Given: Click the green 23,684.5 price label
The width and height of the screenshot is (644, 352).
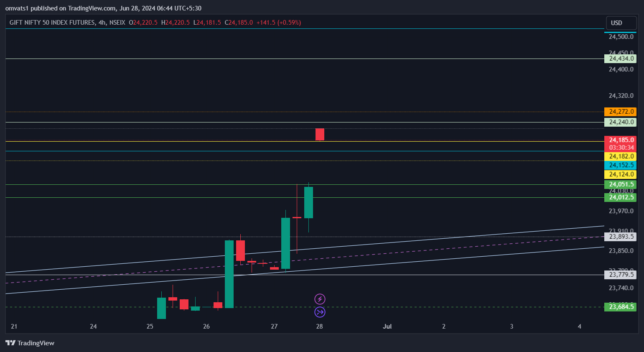Looking at the screenshot, I should 621,307.
